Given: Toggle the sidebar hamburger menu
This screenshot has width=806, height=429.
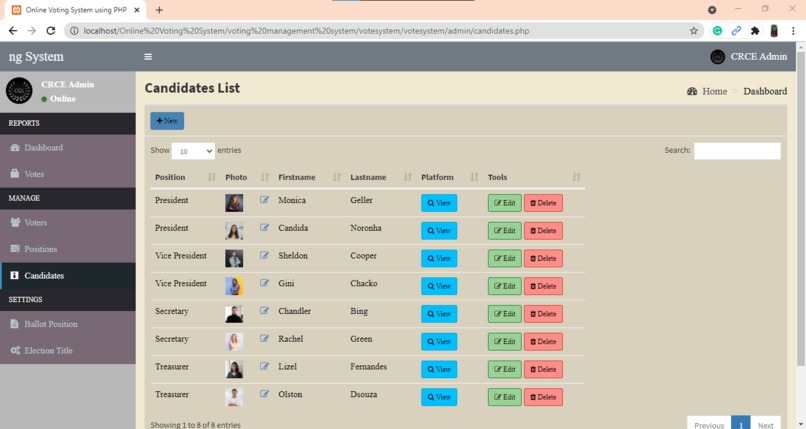Looking at the screenshot, I should coord(148,57).
